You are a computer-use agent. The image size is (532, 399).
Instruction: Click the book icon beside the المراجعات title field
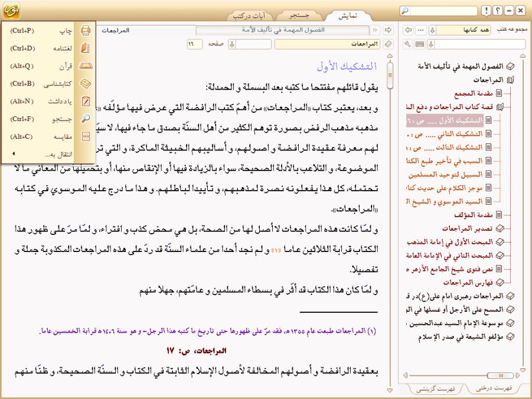(x=388, y=44)
